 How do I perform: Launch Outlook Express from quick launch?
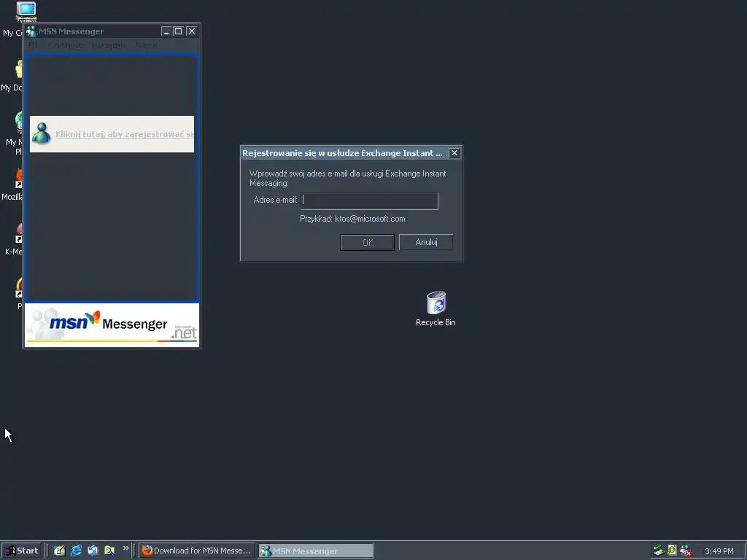tap(93, 551)
